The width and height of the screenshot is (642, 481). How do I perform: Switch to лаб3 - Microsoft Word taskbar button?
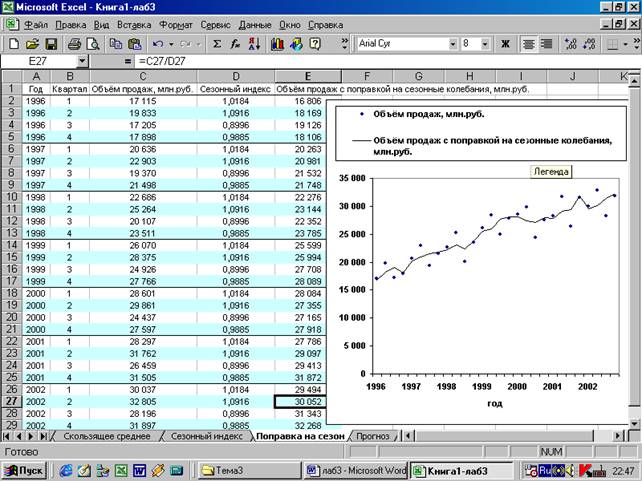tap(355, 470)
